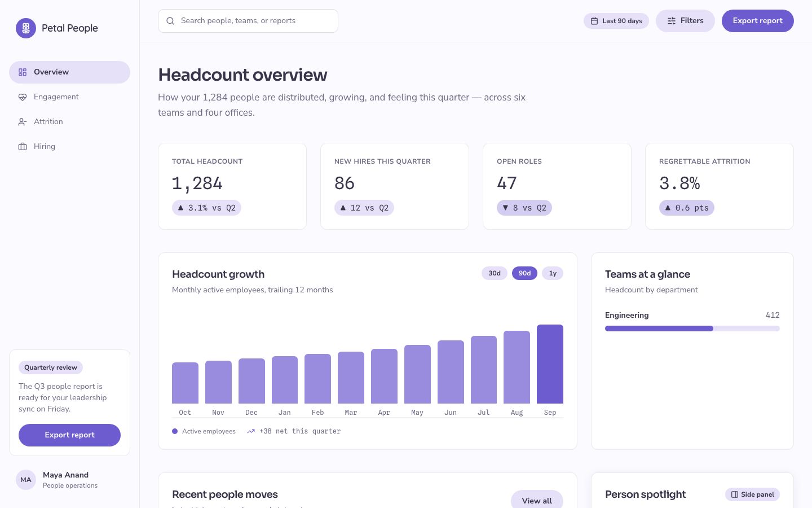This screenshot has width=812, height=508.
Task: Click the Side panel layout icon
Action: click(x=735, y=494)
